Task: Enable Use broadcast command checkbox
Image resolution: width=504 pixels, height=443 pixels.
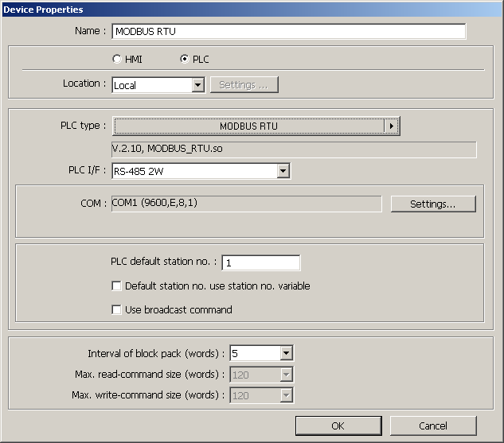Action: (116, 309)
